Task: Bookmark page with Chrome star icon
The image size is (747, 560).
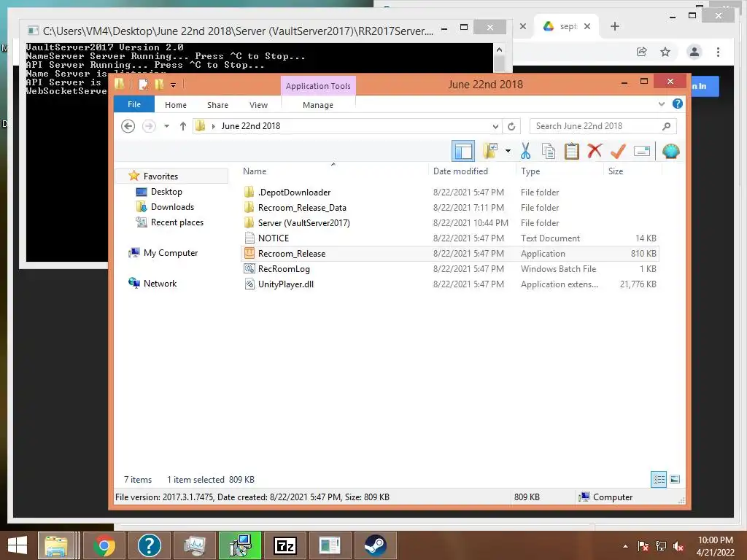Action: click(x=665, y=52)
